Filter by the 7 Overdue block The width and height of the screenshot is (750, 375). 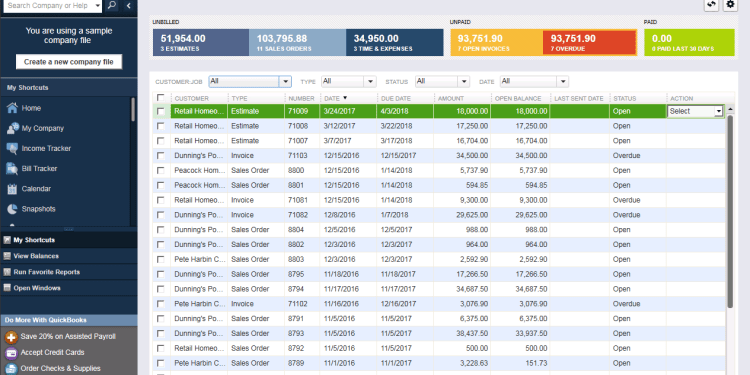590,43
